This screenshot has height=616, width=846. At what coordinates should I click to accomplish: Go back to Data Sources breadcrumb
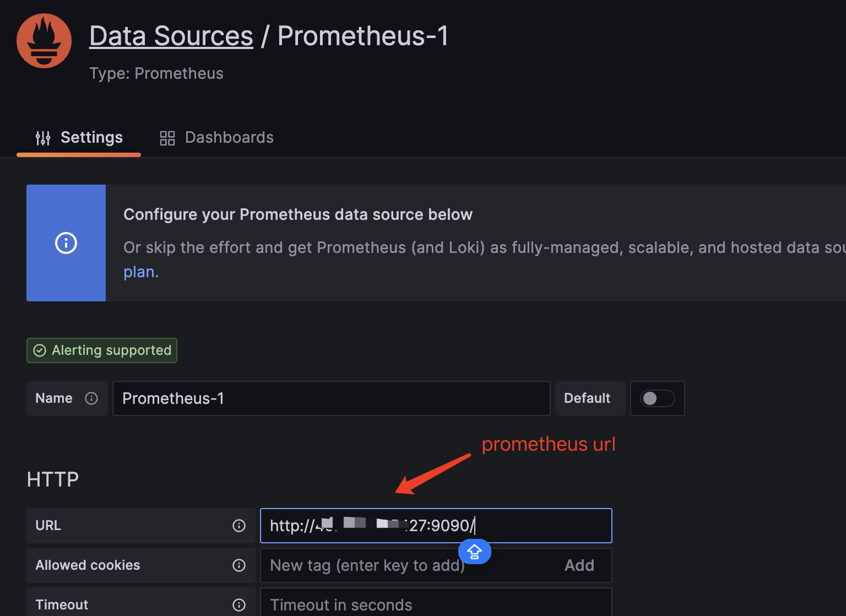click(171, 36)
